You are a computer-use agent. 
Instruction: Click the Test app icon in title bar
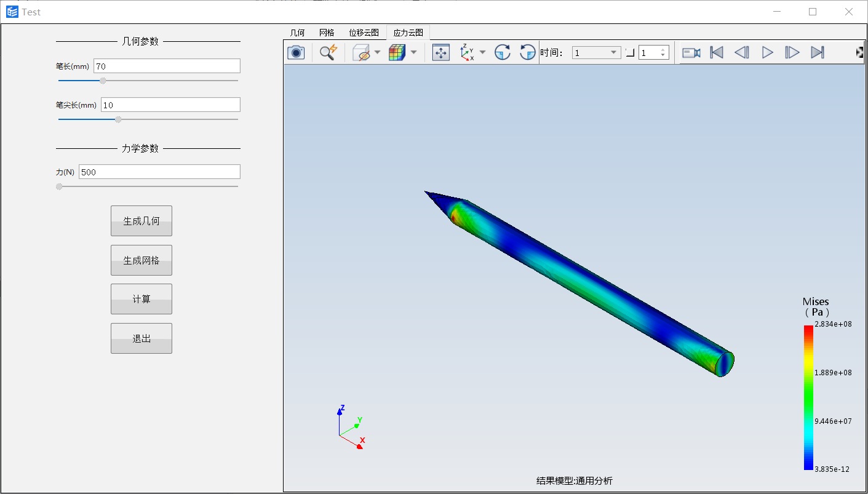tap(12, 12)
